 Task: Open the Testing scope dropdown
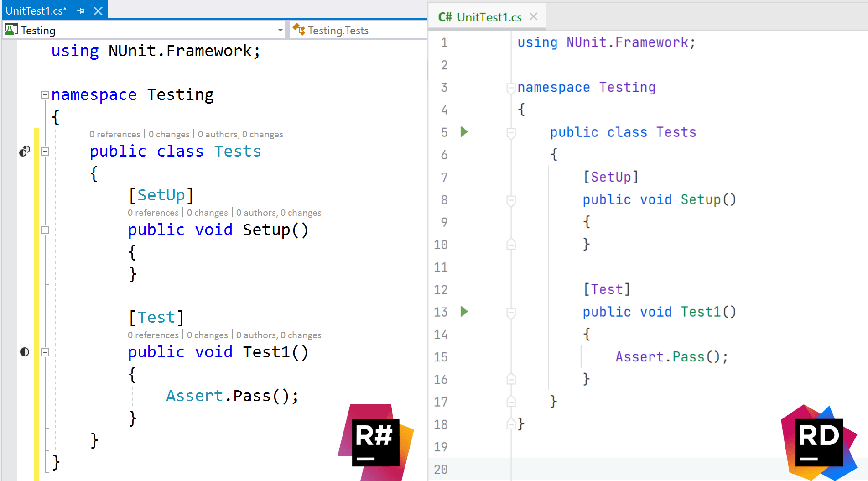[280, 30]
